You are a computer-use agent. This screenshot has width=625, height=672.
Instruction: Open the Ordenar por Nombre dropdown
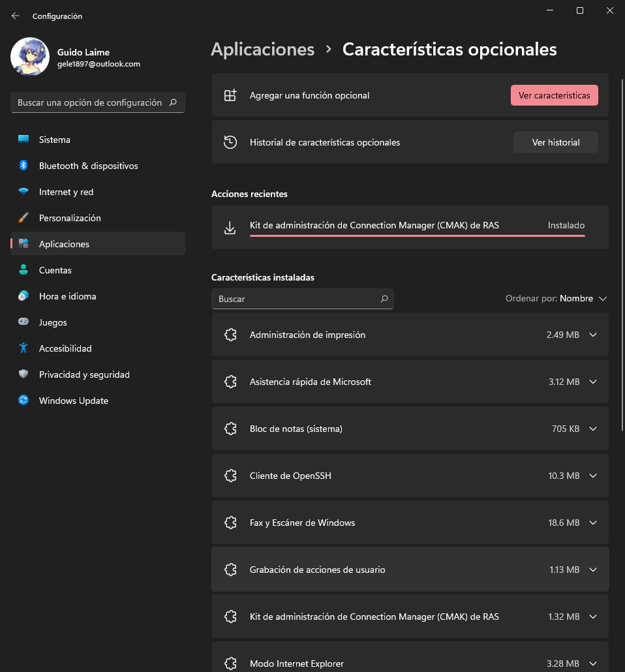pyautogui.click(x=556, y=298)
